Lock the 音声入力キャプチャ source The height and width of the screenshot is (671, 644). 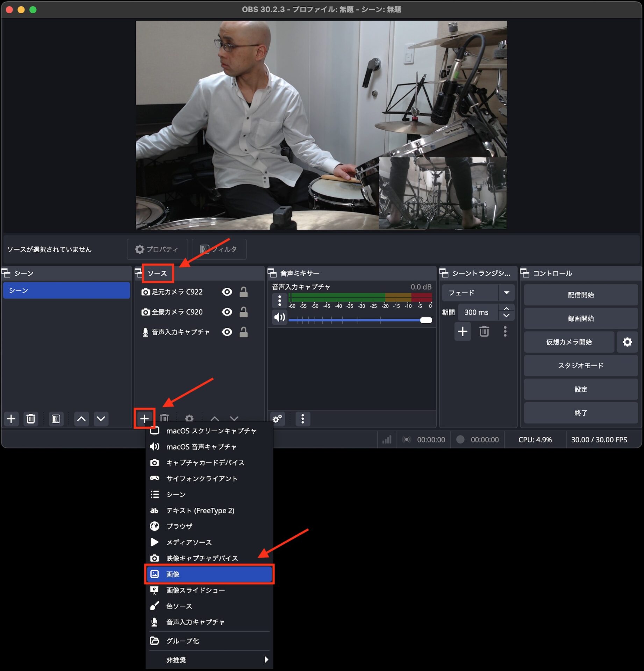[244, 332]
